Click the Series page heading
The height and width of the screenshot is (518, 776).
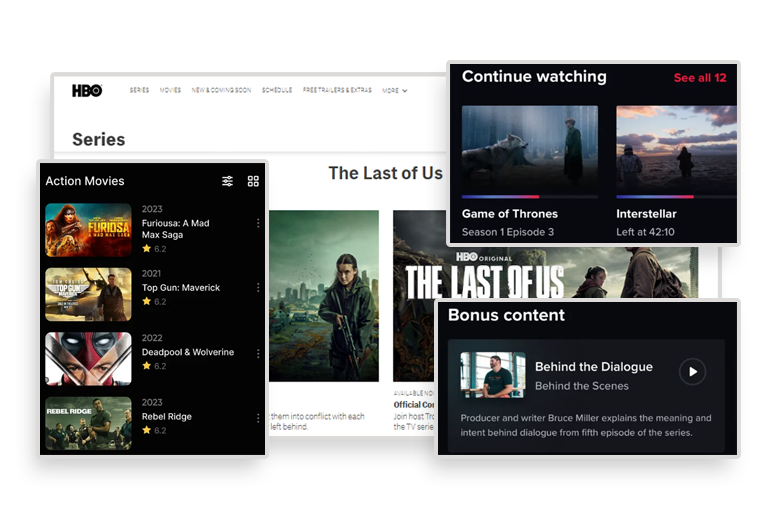coord(98,140)
